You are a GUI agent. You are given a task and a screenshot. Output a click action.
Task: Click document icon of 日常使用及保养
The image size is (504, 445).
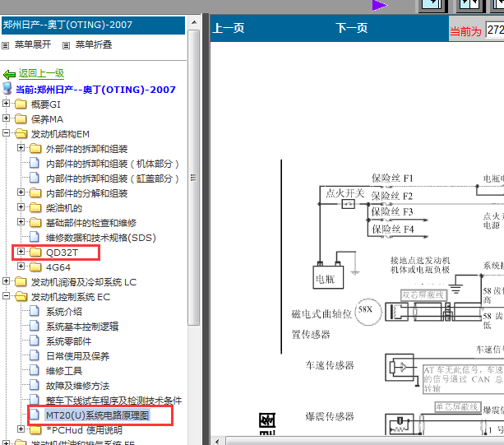pyautogui.click(x=35, y=355)
